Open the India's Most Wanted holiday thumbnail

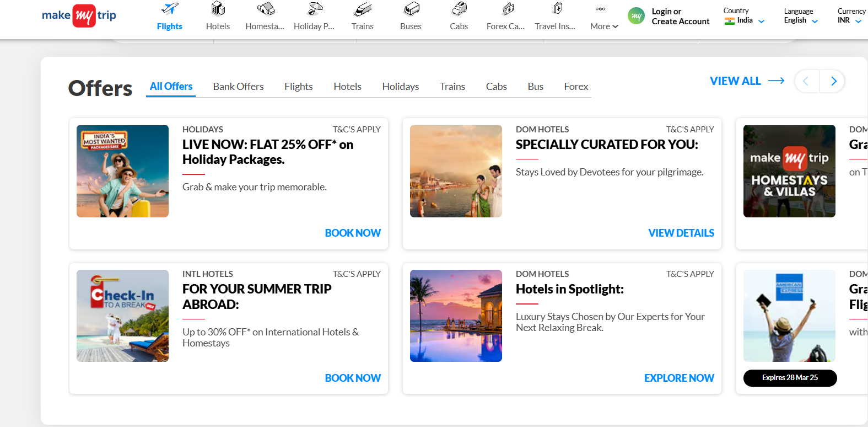122,171
